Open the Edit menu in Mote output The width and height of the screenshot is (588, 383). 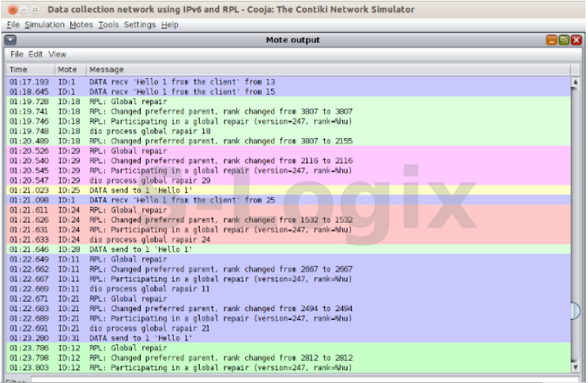pos(36,54)
